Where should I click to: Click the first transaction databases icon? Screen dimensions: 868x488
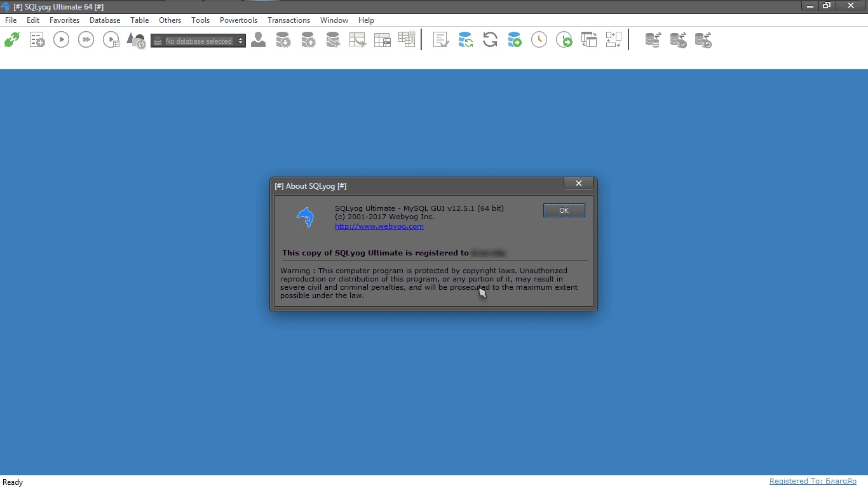(x=653, y=40)
